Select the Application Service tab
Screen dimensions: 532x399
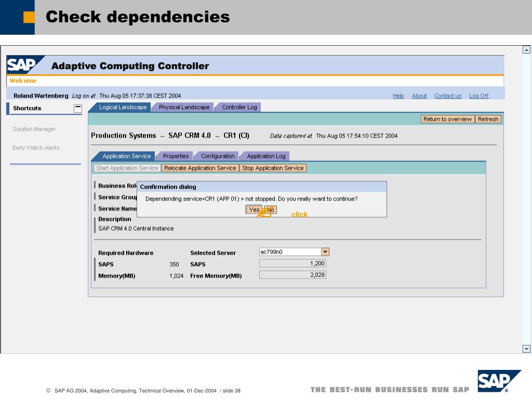(127, 156)
